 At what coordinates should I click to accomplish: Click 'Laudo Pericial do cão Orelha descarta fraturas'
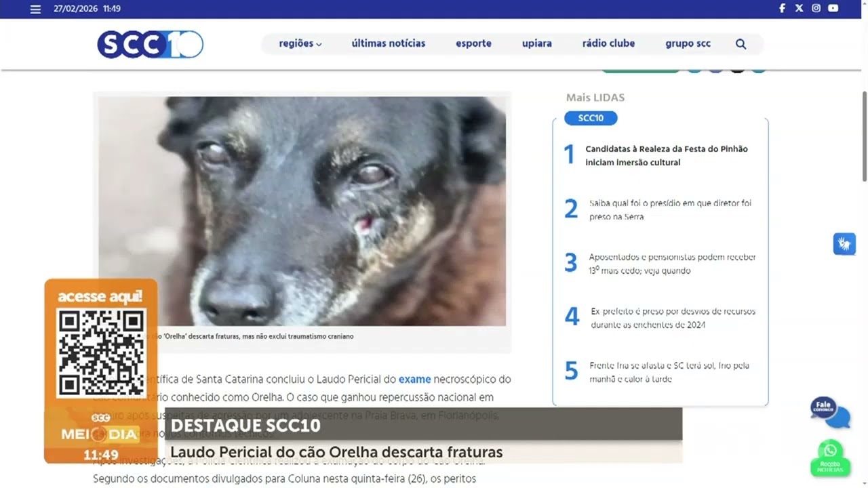[336, 451]
